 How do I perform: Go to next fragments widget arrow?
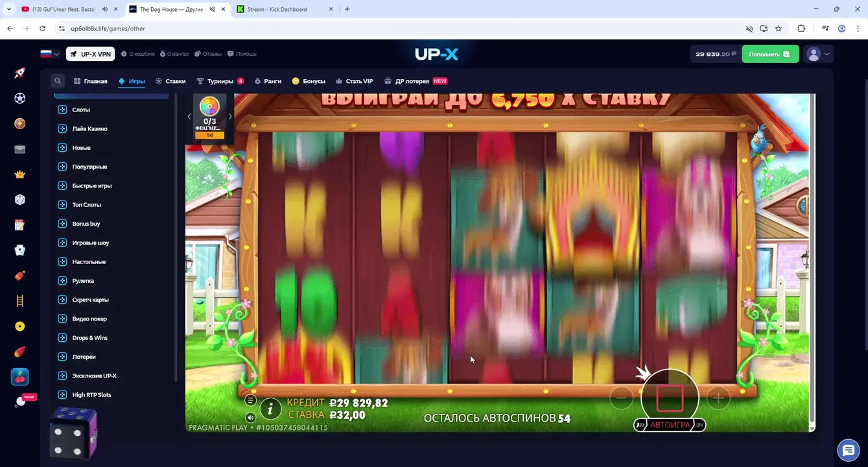tap(229, 117)
